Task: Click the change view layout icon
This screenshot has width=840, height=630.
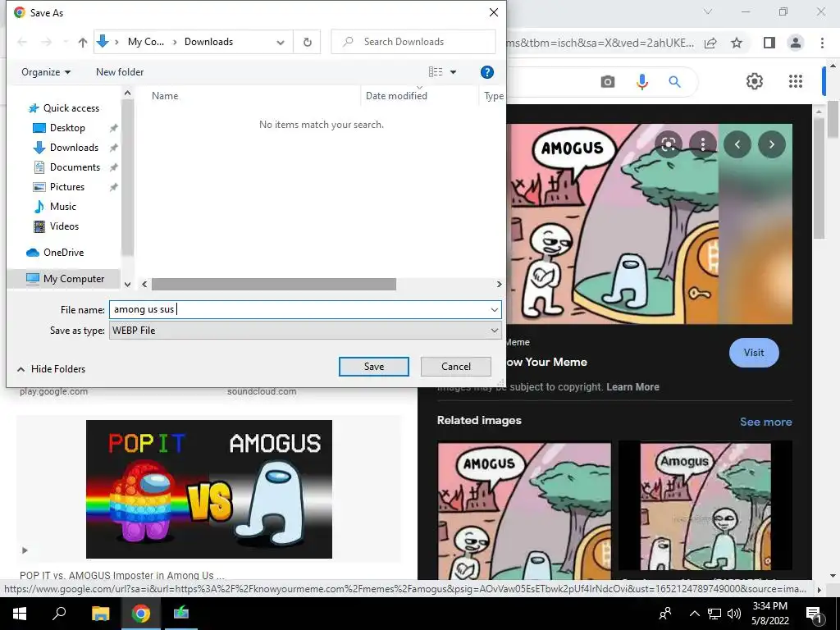Action: click(436, 72)
